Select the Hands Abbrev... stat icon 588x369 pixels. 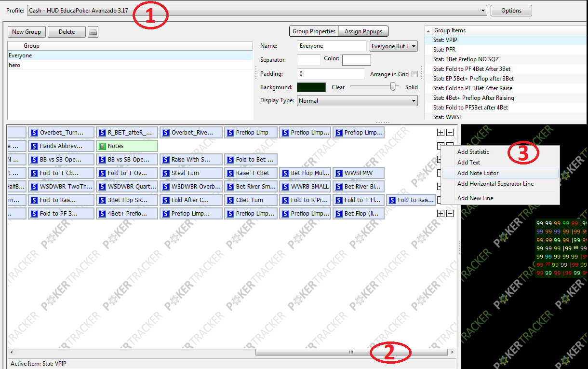coord(34,146)
